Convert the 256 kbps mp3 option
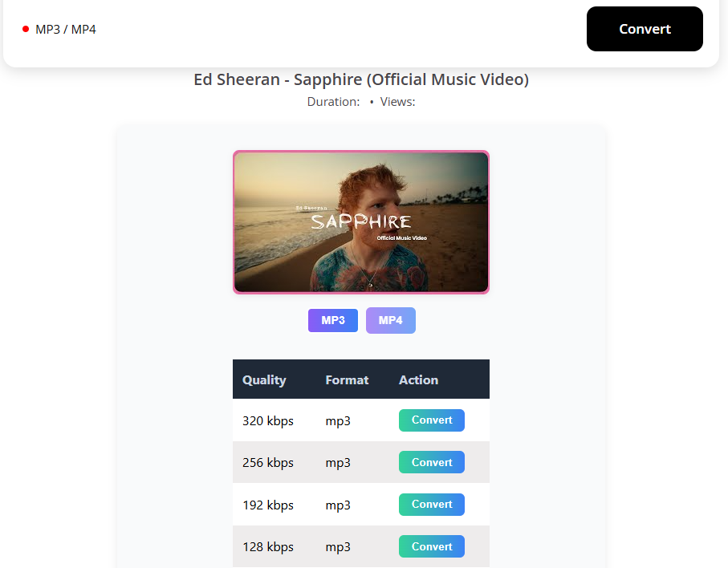This screenshot has height=568, width=728. click(x=431, y=462)
